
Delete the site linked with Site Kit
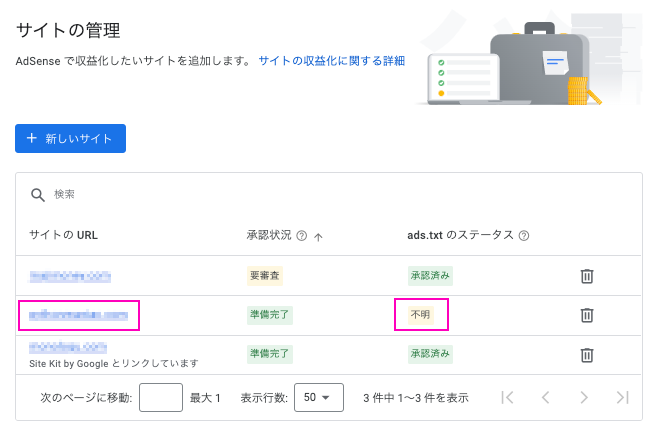point(587,355)
